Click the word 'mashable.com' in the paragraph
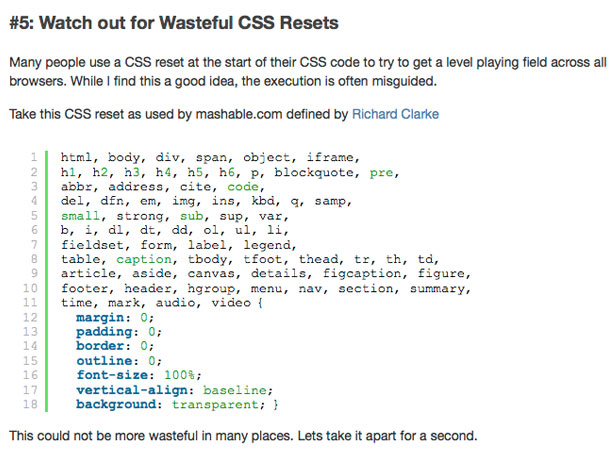The image size is (615, 450). [239, 114]
